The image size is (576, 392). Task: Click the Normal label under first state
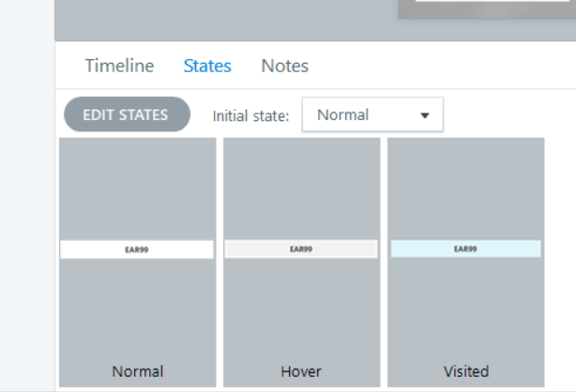[x=137, y=370]
